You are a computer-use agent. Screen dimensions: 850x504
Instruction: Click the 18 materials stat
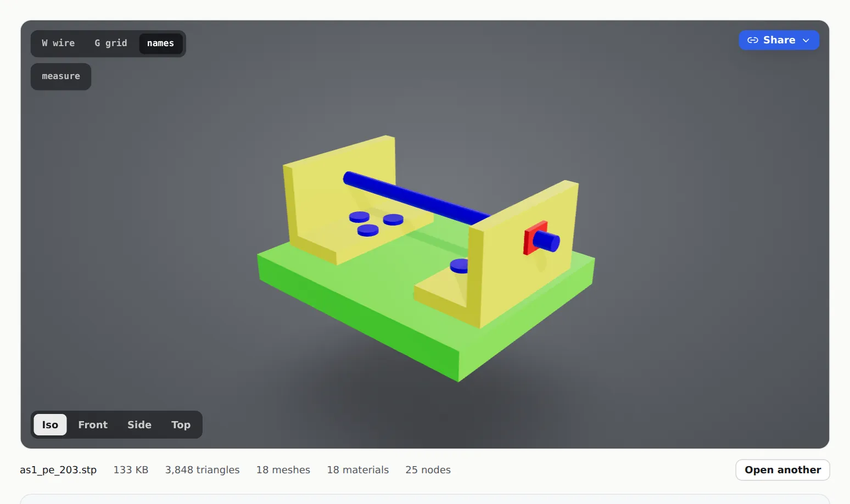coord(358,470)
